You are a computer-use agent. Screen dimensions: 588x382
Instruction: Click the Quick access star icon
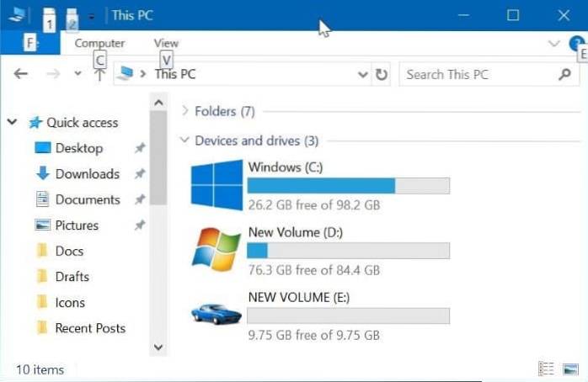pyautogui.click(x=35, y=123)
